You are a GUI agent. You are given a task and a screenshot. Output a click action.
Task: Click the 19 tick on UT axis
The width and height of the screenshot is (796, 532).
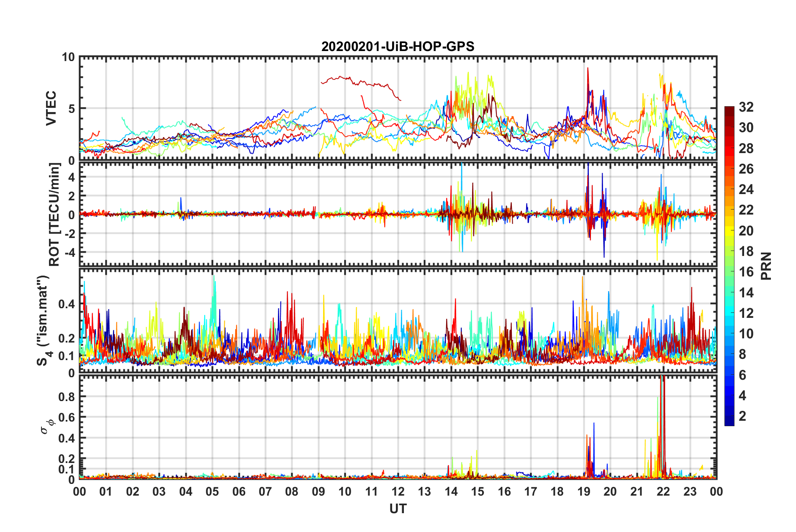click(x=584, y=491)
